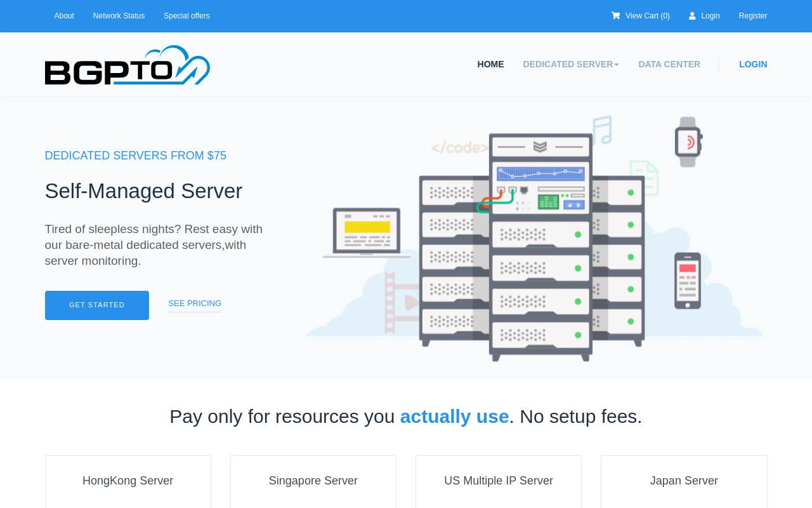Expand DEDICATED SERVER dropdown menu
The width and height of the screenshot is (812, 508).
tap(571, 64)
